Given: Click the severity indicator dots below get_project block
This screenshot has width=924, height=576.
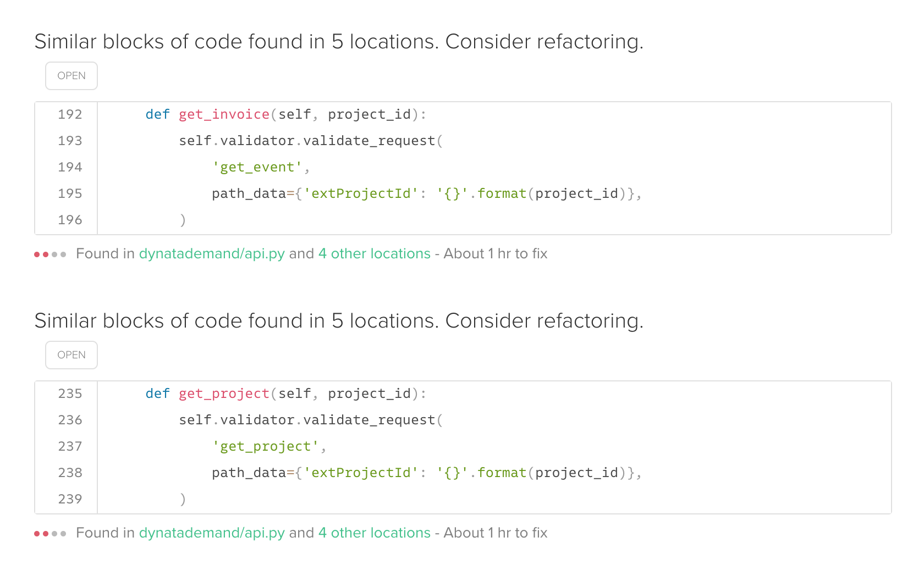Looking at the screenshot, I should point(51,533).
